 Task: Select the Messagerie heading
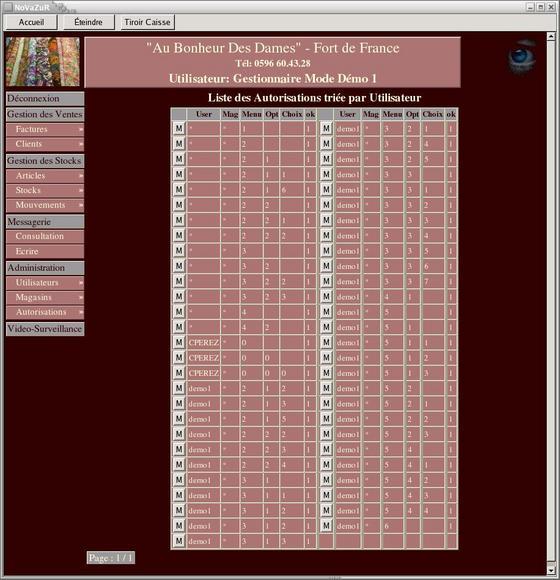point(45,222)
